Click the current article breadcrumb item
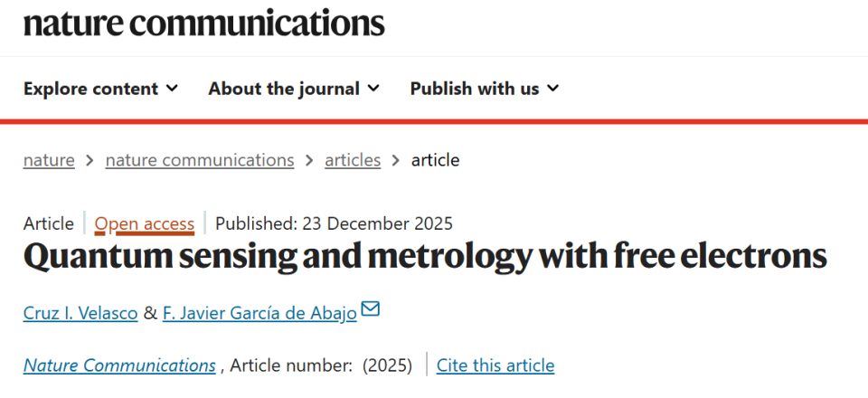This screenshot has height=398, width=868. (x=435, y=160)
